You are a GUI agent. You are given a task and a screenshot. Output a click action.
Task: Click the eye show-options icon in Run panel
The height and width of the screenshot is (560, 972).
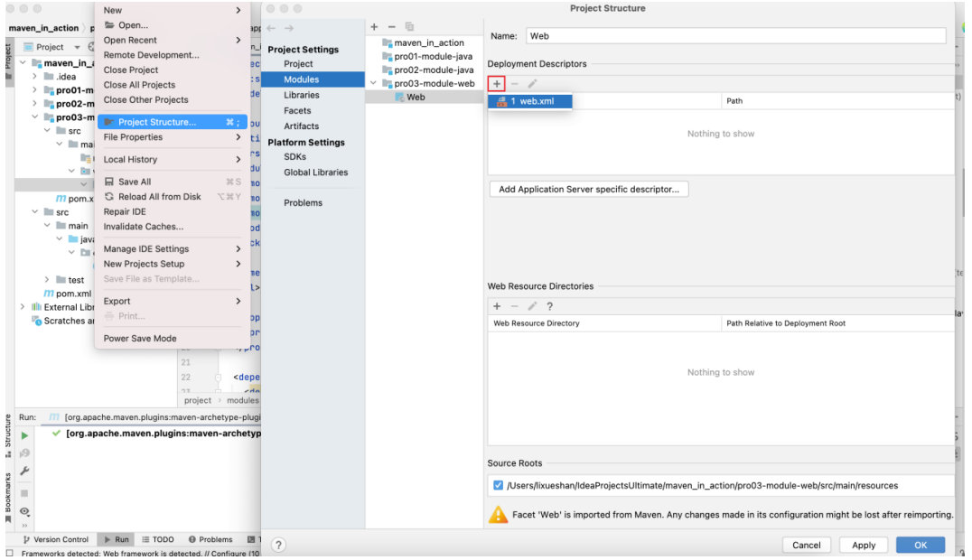tap(24, 511)
